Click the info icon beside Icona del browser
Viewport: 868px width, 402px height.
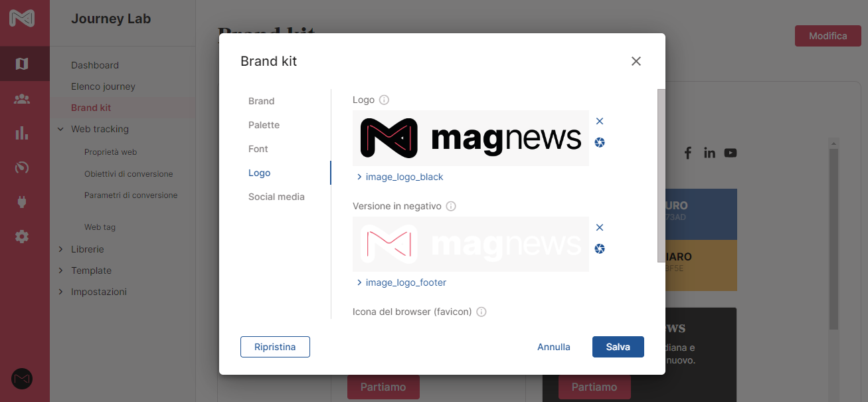pyautogui.click(x=481, y=312)
